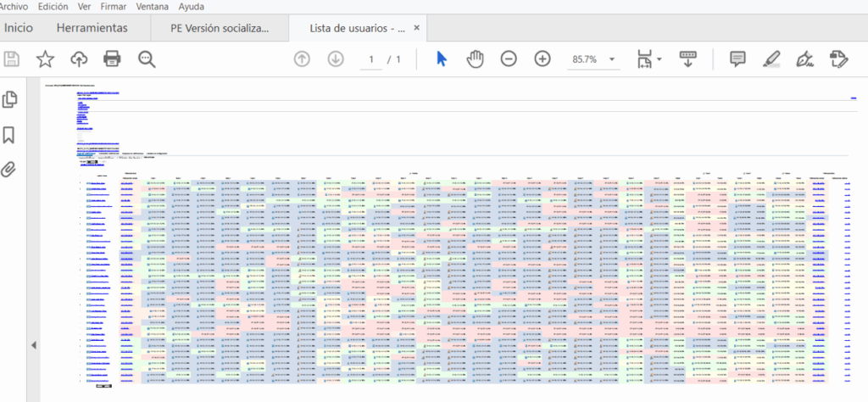Add a comment with speech bubble icon
This screenshot has height=402, width=868.
point(737,59)
